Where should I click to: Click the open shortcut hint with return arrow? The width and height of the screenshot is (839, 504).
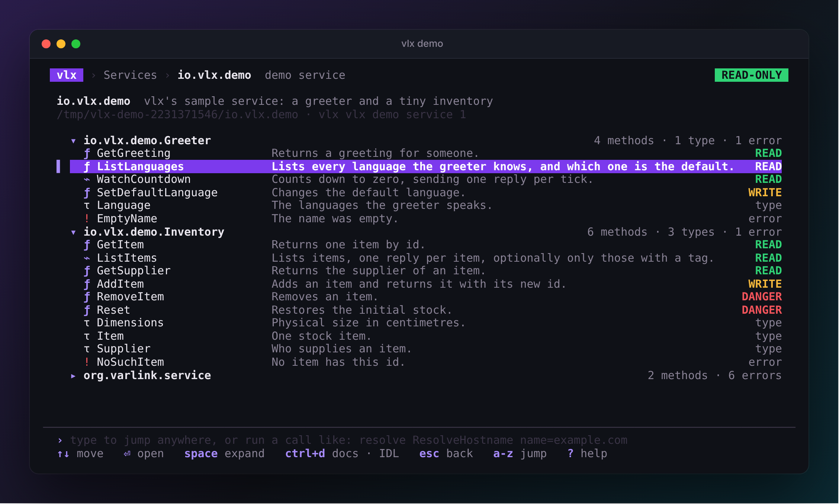144,453
